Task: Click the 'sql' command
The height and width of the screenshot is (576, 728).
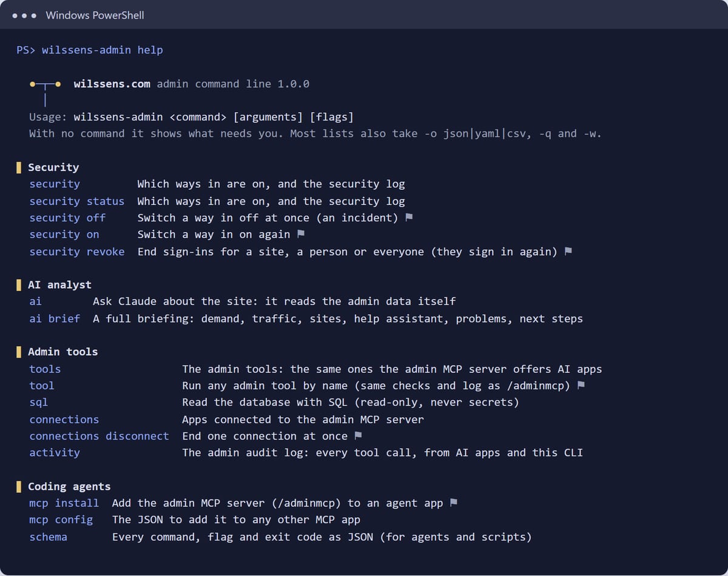Action: tap(39, 402)
